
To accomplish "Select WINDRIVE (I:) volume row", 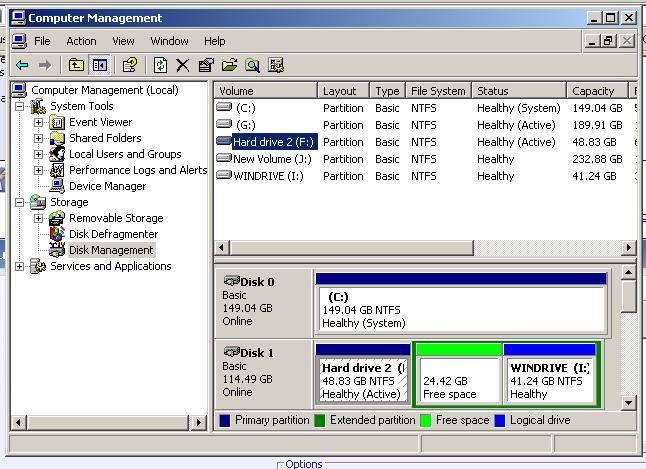I will (x=424, y=176).
